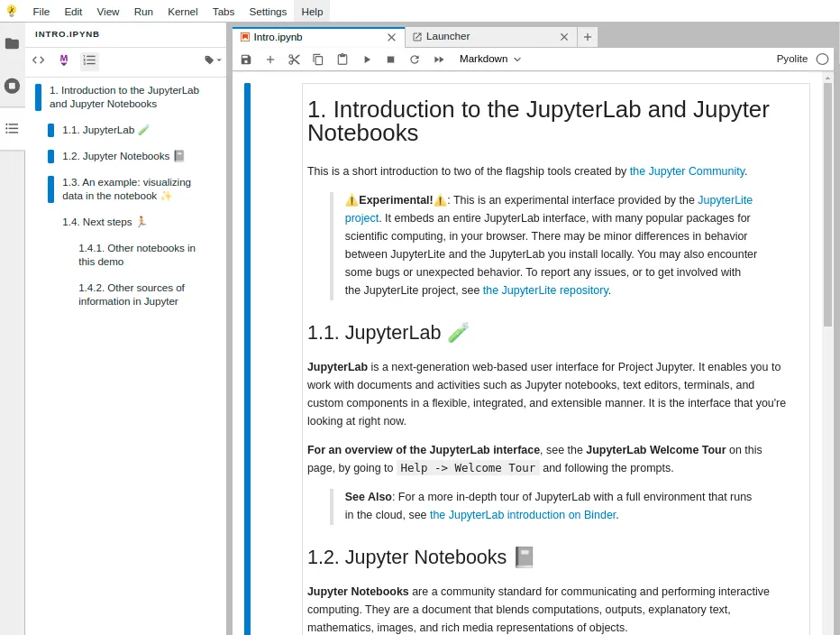Interrupt the kernel
Screen dimensions: 840x635
(389, 59)
